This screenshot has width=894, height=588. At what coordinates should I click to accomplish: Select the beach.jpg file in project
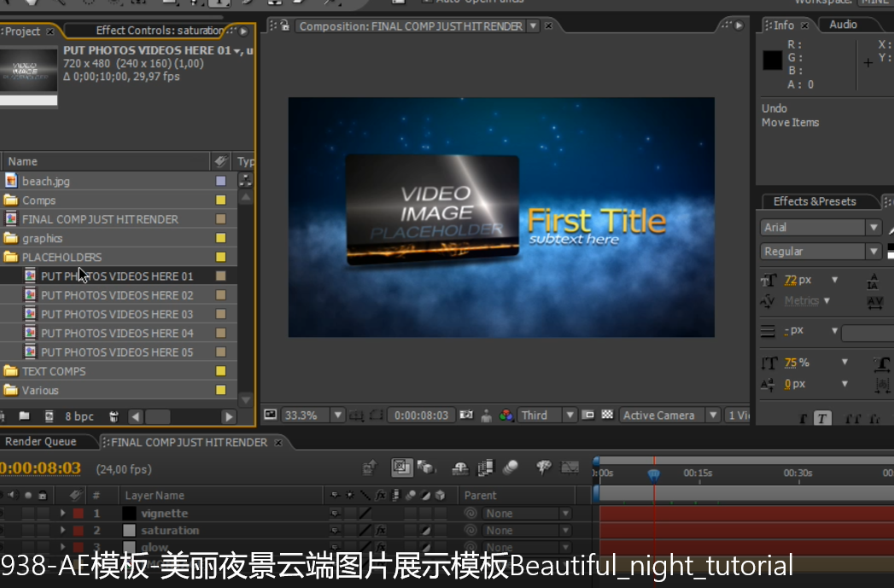click(x=45, y=181)
